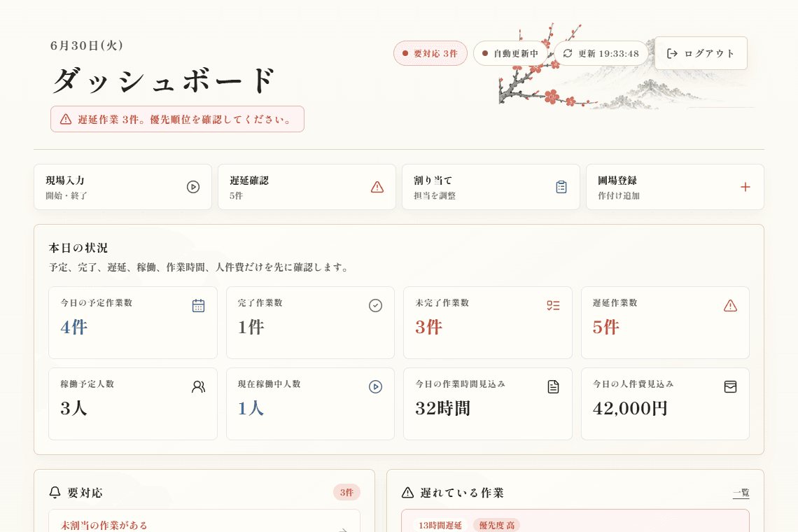Click the 4件 scheduled tasks value
The width and height of the screenshot is (798, 532).
[73, 327]
